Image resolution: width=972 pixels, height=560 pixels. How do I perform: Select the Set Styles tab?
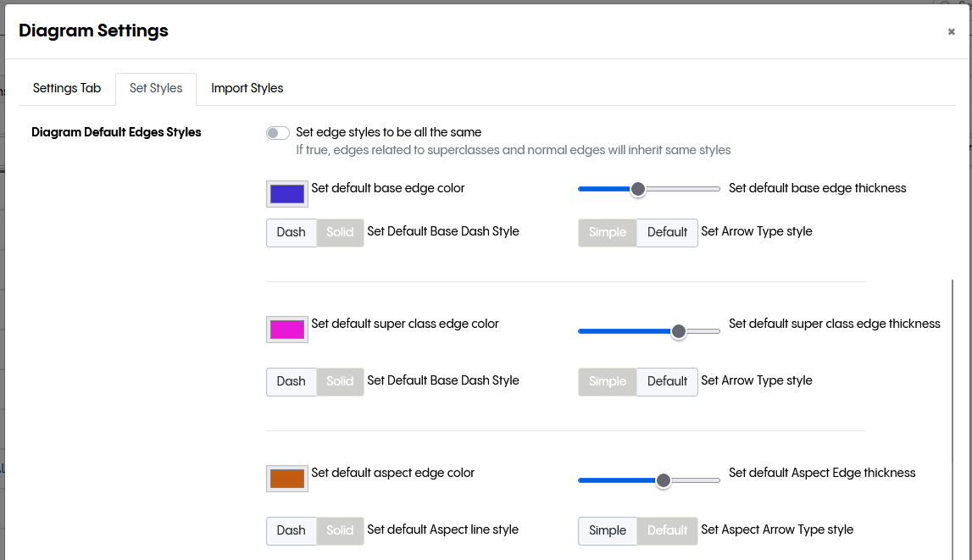(156, 88)
